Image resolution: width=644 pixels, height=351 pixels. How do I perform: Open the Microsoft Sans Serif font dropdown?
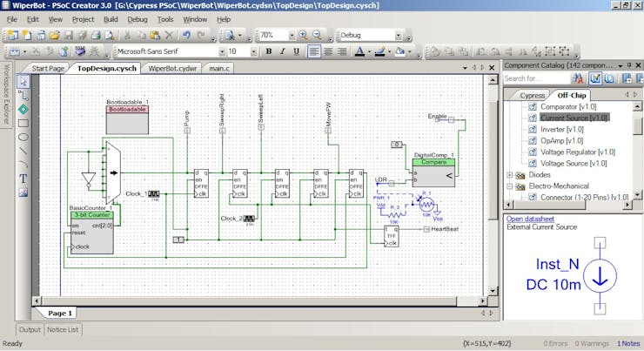pos(222,51)
